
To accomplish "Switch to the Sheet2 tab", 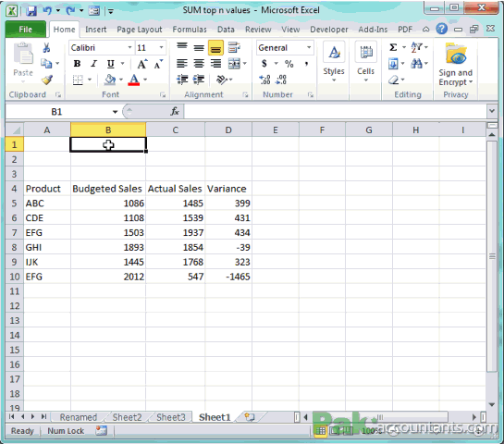I will click(x=128, y=417).
